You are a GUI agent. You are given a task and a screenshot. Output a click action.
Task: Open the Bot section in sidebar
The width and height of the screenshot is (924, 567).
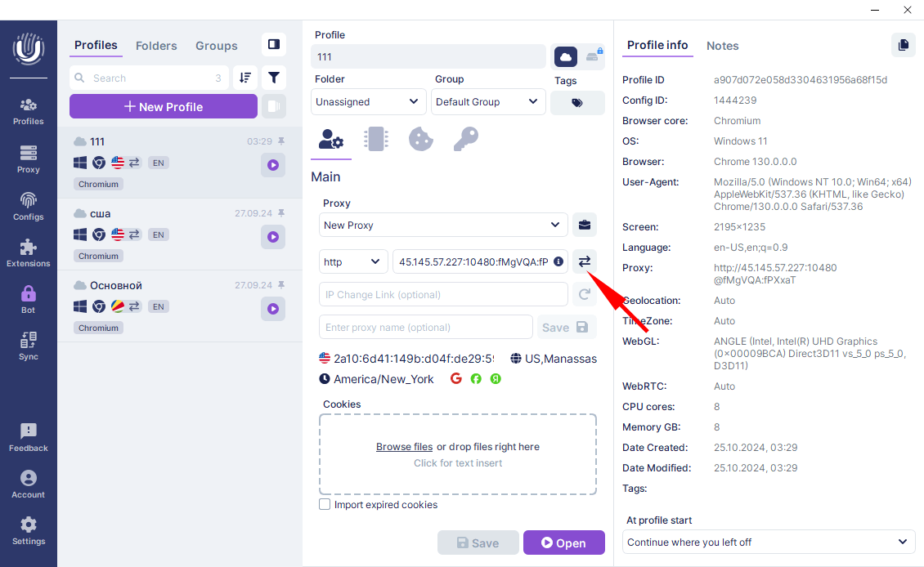coord(29,299)
